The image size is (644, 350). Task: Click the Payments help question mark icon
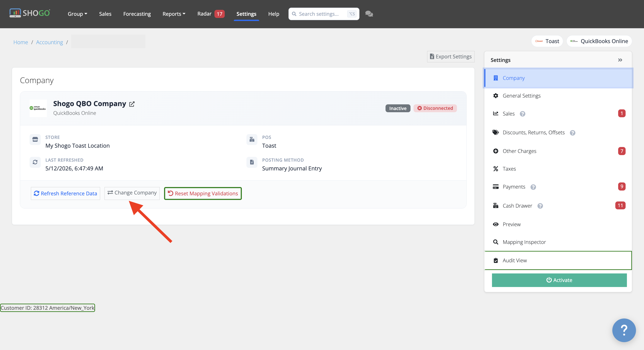point(533,187)
